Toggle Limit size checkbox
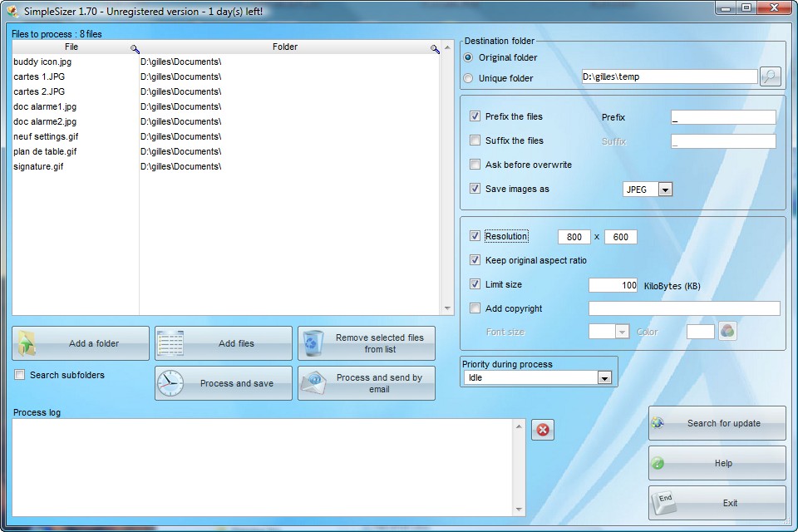This screenshot has height=532, width=798. pos(475,284)
